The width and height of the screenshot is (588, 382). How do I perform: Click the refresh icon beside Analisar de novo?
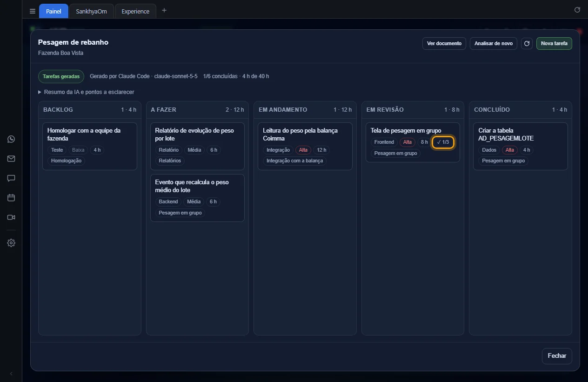[527, 44]
